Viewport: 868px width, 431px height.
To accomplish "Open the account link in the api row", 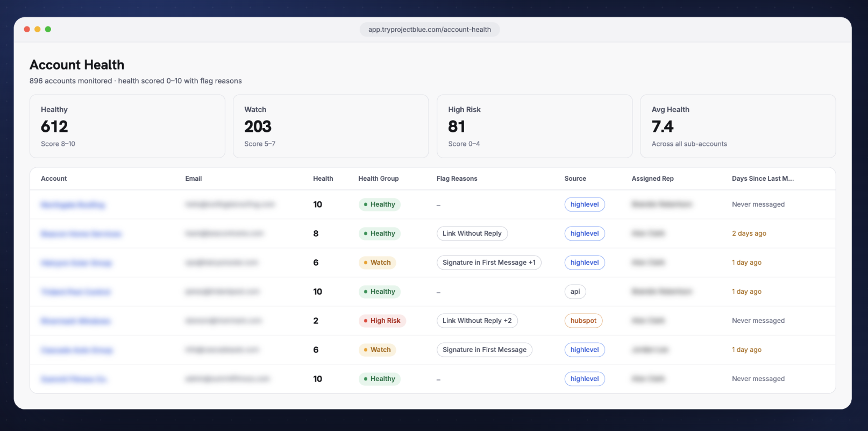I will coord(76,292).
